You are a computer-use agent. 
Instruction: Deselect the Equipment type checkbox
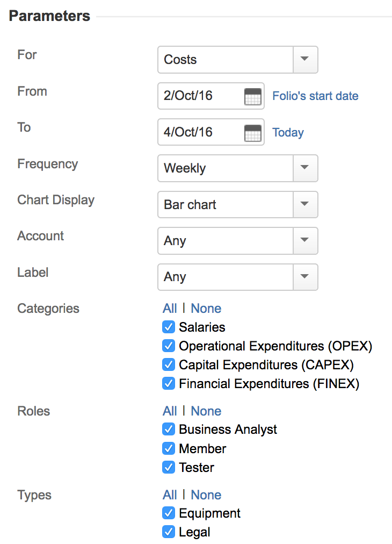169,513
